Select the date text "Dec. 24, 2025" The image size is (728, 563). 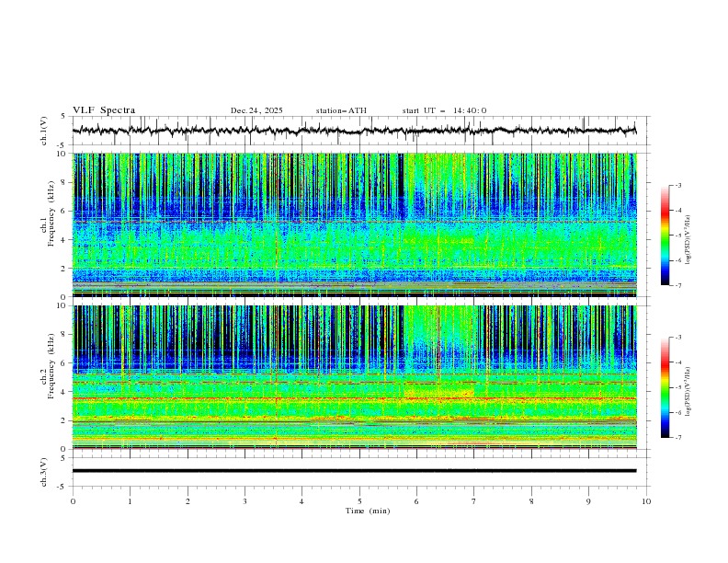pyautogui.click(x=256, y=110)
